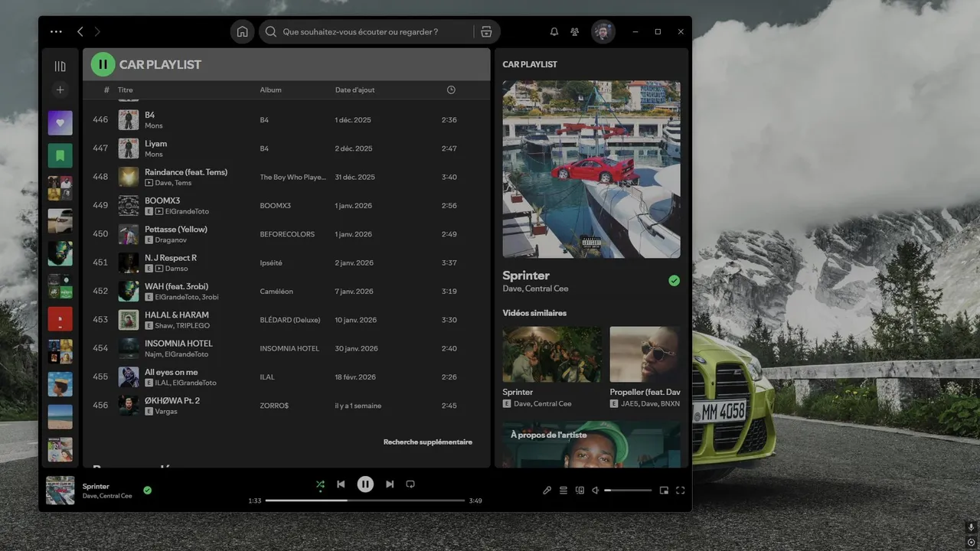Open the Browse icon in search bar
This screenshot has height=551, width=980.
486,32
